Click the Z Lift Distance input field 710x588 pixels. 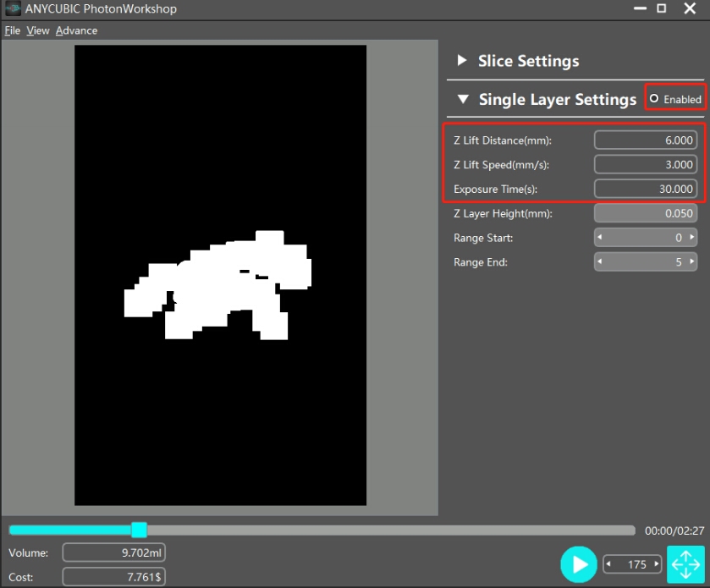645,140
